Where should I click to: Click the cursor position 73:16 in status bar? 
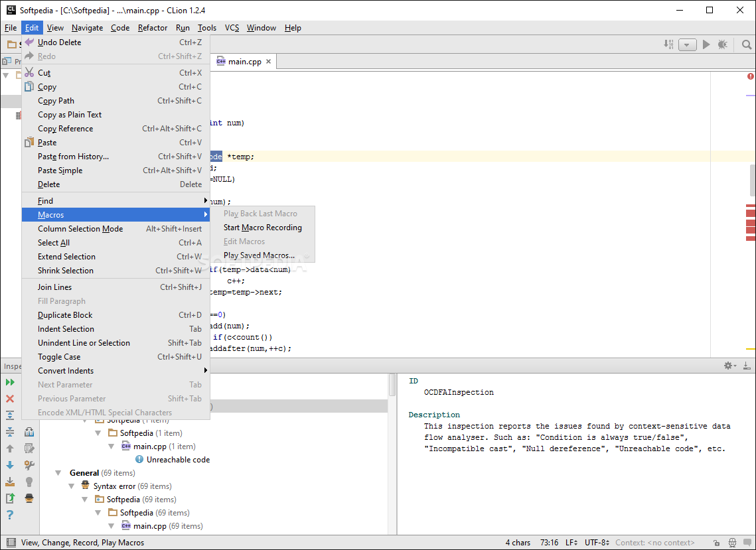(x=549, y=543)
